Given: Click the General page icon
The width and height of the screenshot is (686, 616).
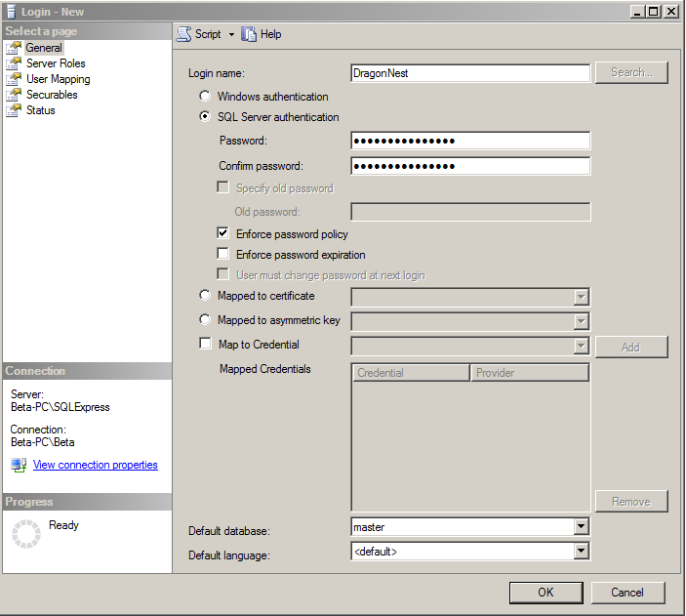Looking at the screenshot, I should [x=14, y=48].
